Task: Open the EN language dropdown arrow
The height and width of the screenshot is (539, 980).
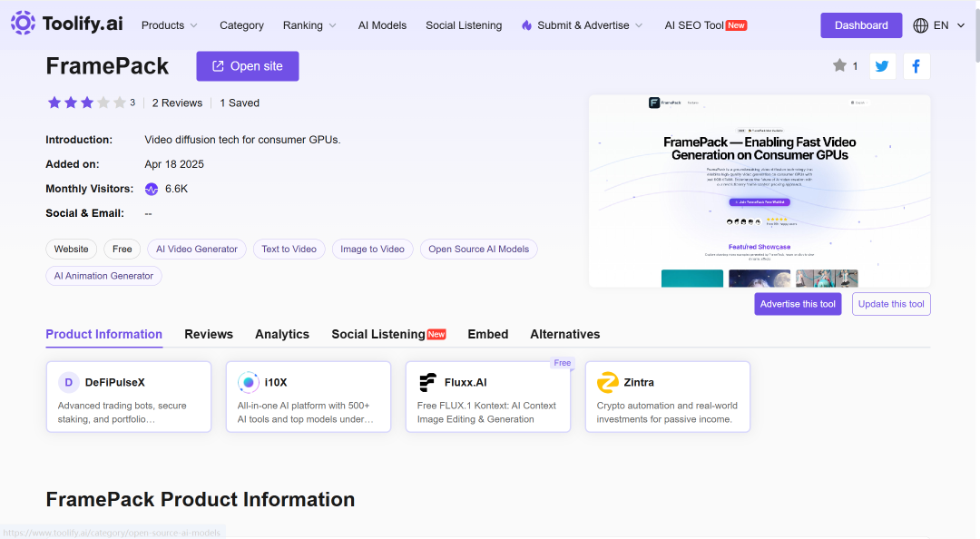Action: pyautogui.click(x=961, y=25)
